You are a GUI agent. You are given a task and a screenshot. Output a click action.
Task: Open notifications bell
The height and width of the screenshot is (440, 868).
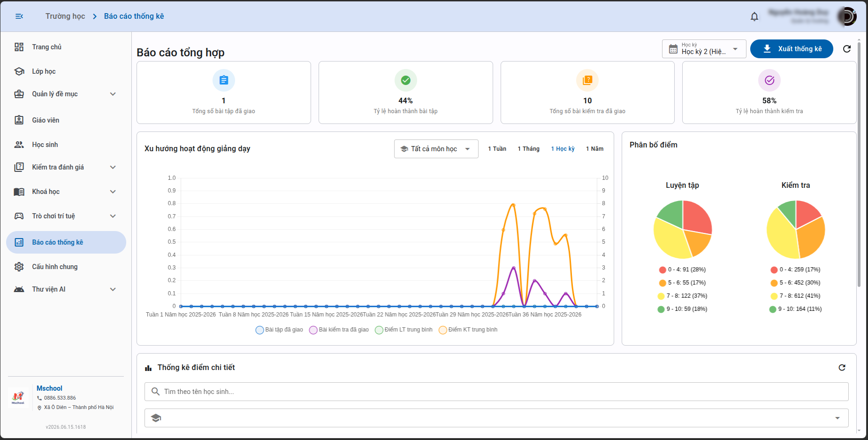click(x=754, y=16)
